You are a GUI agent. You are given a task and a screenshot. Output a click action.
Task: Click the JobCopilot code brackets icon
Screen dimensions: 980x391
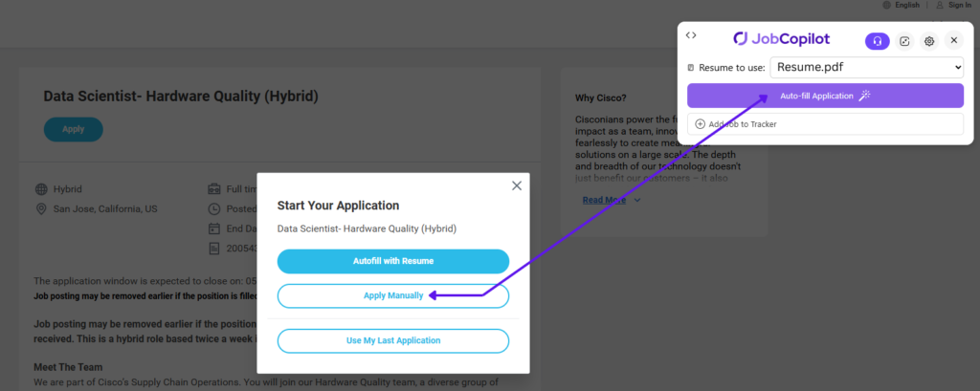(692, 35)
